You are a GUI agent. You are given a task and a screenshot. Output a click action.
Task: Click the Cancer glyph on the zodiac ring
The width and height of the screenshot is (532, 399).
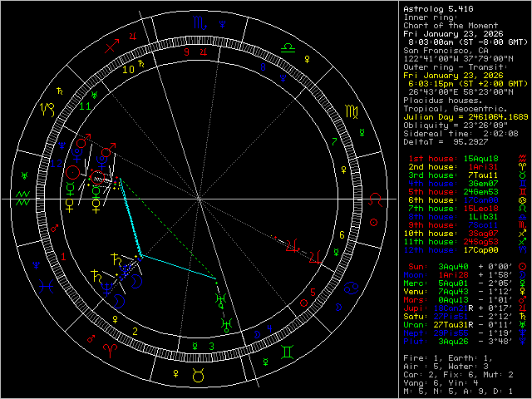[x=352, y=288]
